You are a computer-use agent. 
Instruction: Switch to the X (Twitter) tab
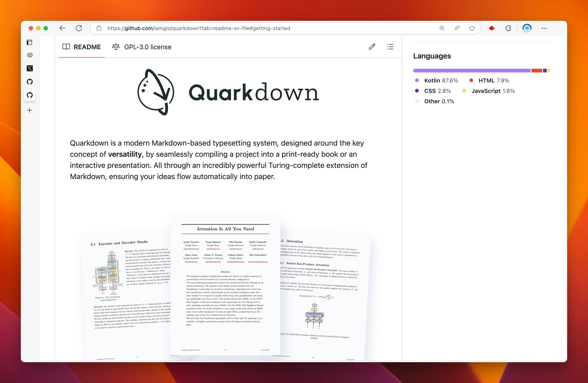30,68
